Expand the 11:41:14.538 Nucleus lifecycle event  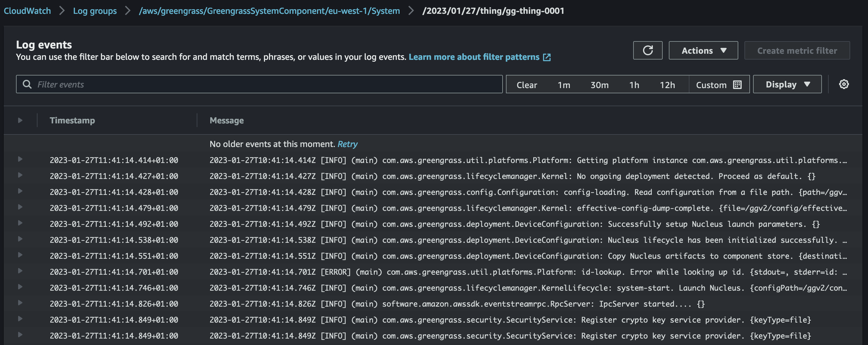[20, 239]
